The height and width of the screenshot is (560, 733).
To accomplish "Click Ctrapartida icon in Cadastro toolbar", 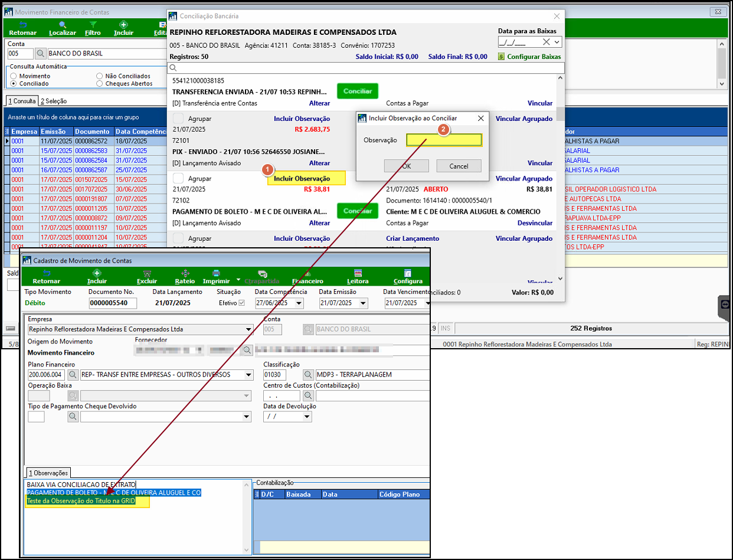I will 263,273.
